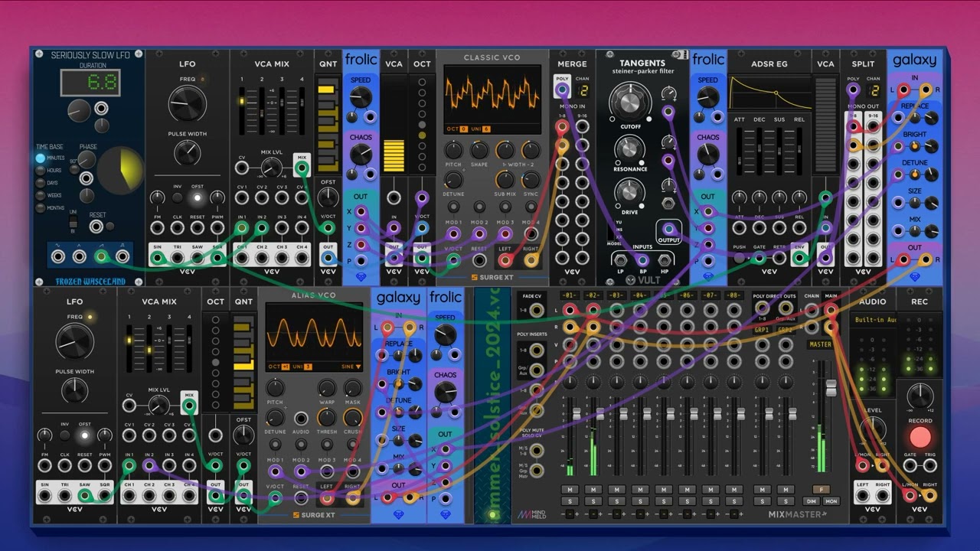Click the FADE CV jack on MixMaster
The image size is (980, 551).
coord(537,309)
